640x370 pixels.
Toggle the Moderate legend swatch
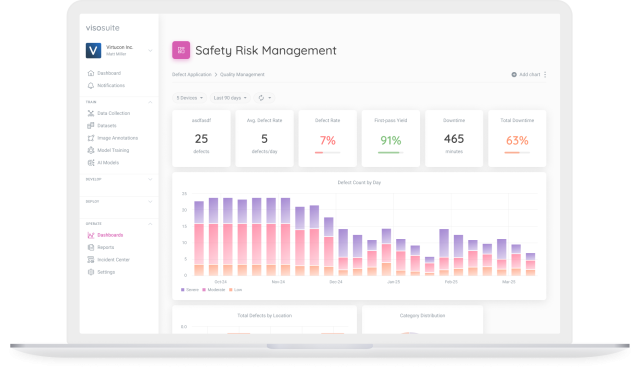[204, 290]
